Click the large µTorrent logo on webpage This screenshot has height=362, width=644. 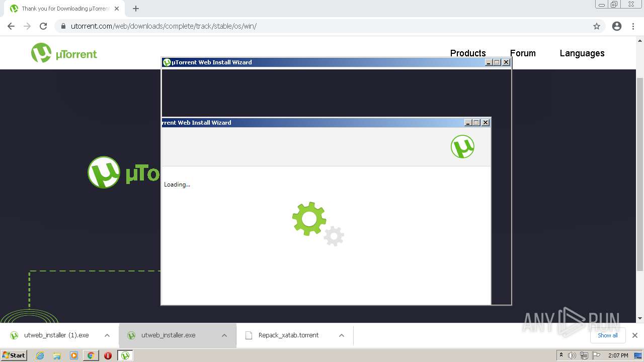pos(124,172)
